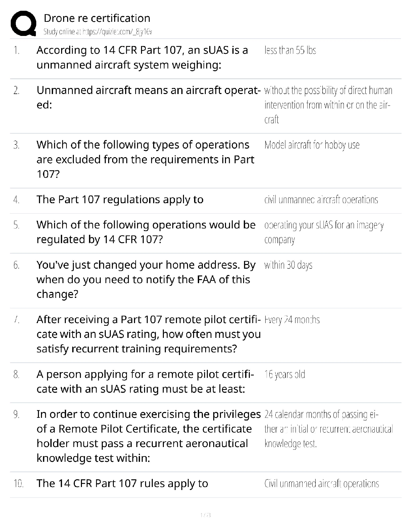The height and width of the screenshot is (532, 411).
Task: Click 'The Part 107 regulations apply to' question
Action: click(x=120, y=199)
